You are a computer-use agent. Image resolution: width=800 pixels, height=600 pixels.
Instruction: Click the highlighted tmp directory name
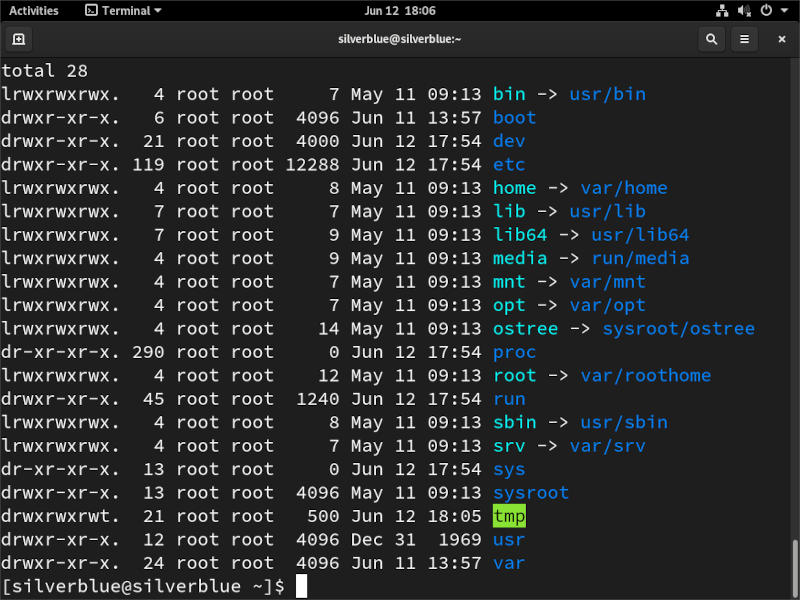[x=509, y=516]
